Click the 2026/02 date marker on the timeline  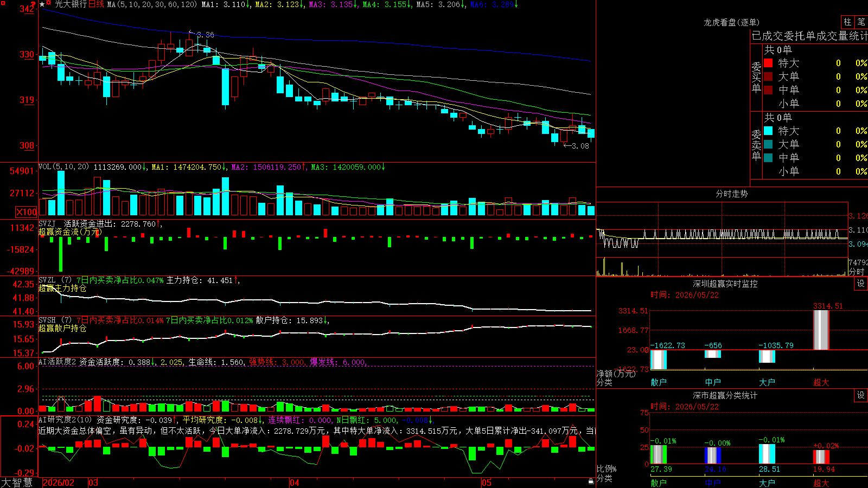(x=59, y=483)
